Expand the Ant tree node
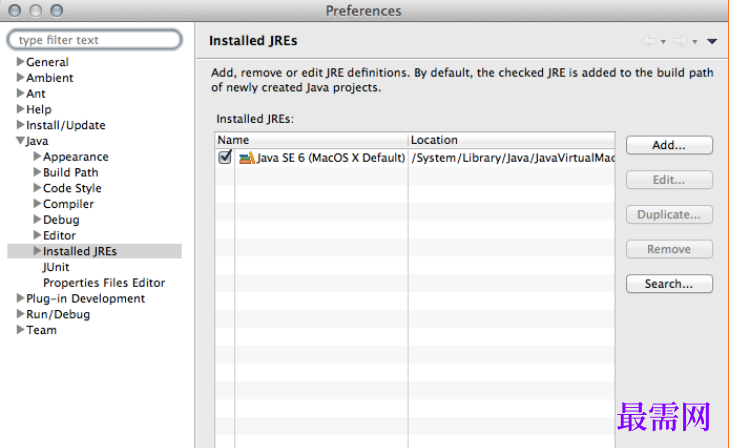 (x=20, y=93)
